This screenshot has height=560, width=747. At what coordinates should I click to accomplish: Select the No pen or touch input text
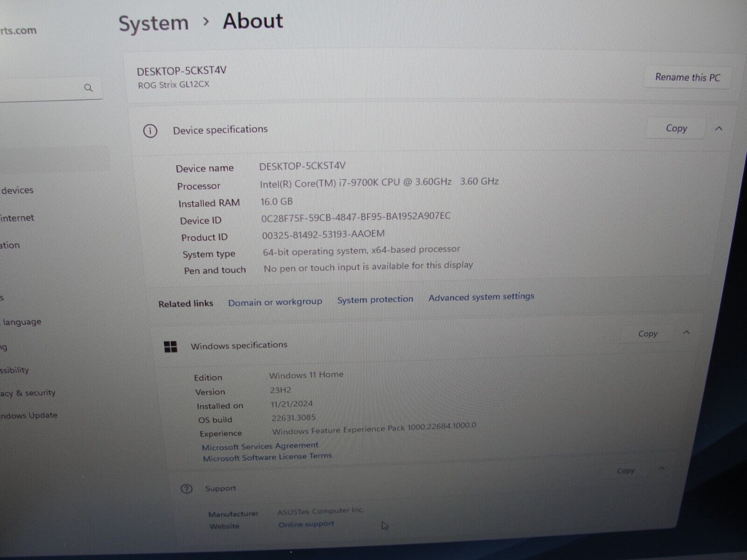[368, 267]
